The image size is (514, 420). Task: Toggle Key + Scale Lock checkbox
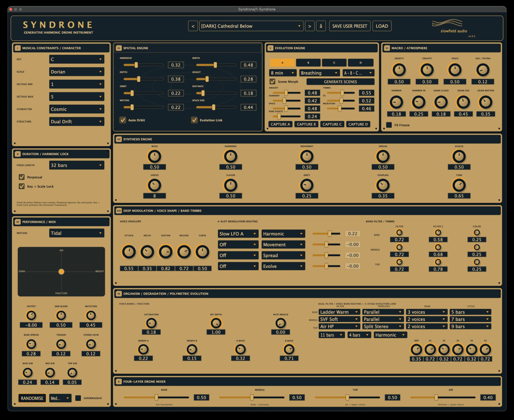[x=22, y=186]
